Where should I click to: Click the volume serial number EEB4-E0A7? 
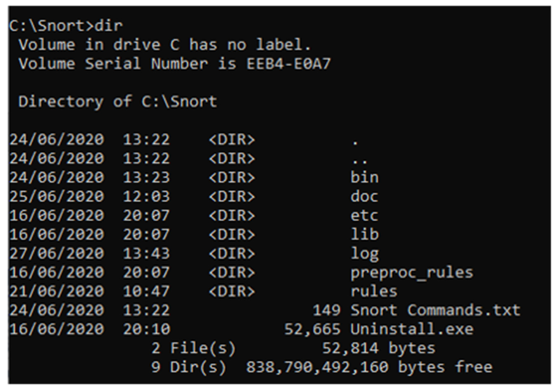[288, 64]
